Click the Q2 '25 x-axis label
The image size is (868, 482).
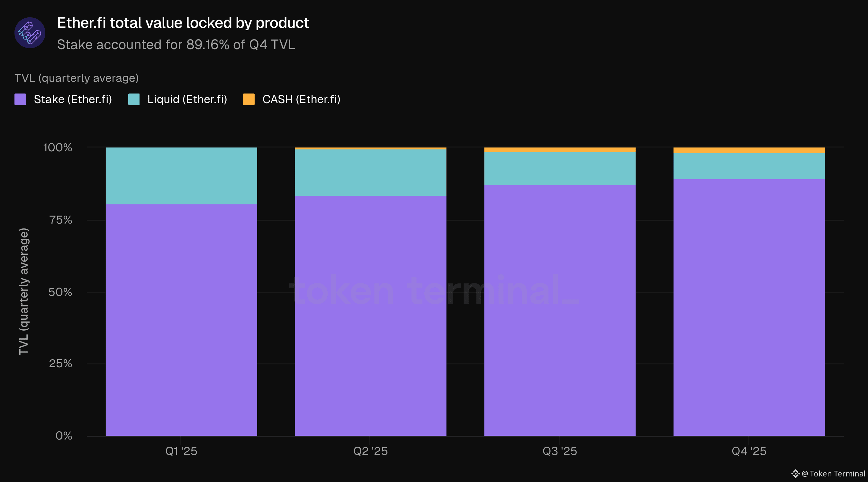[370, 451]
